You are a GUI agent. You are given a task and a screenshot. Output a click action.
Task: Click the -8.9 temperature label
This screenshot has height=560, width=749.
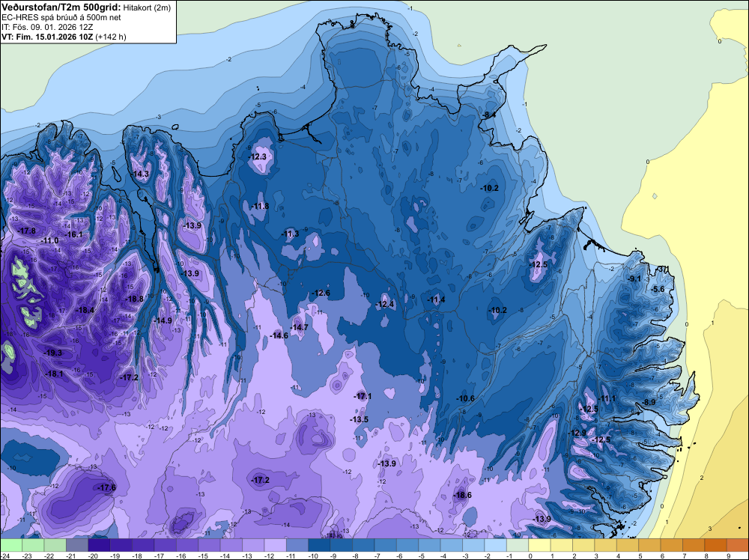pos(648,403)
